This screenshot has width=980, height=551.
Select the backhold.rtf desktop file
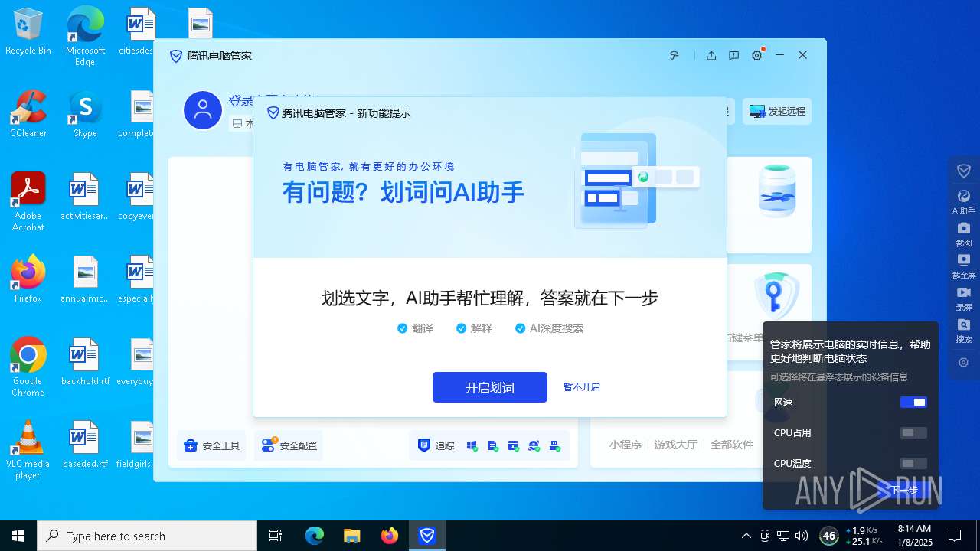coord(85,361)
